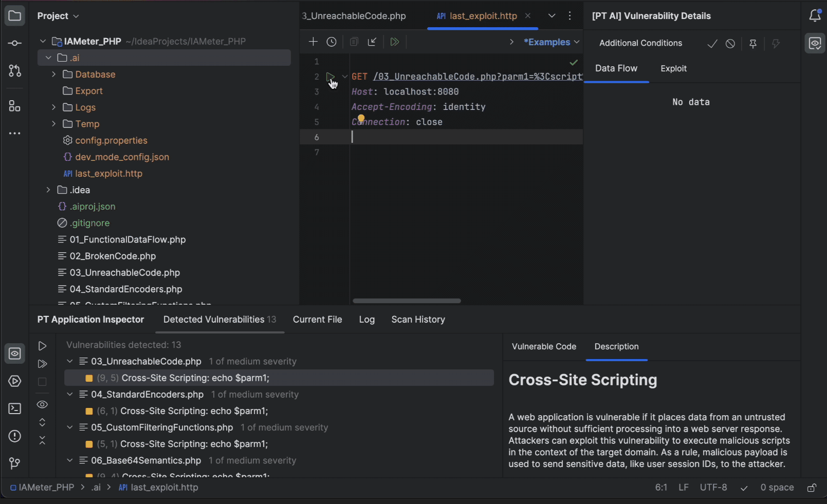This screenshot has width=827, height=504.
Task: Open the Structure tool window icon
Action: point(15,106)
